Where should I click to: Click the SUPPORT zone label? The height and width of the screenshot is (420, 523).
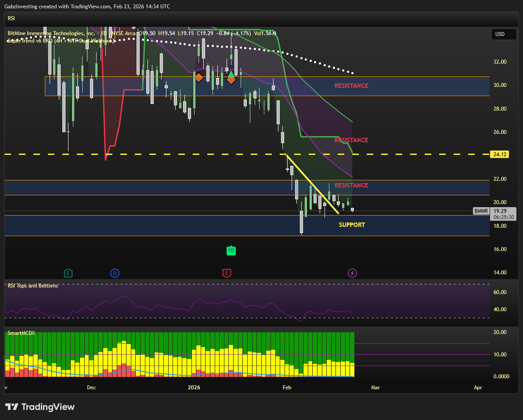point(352,225)
